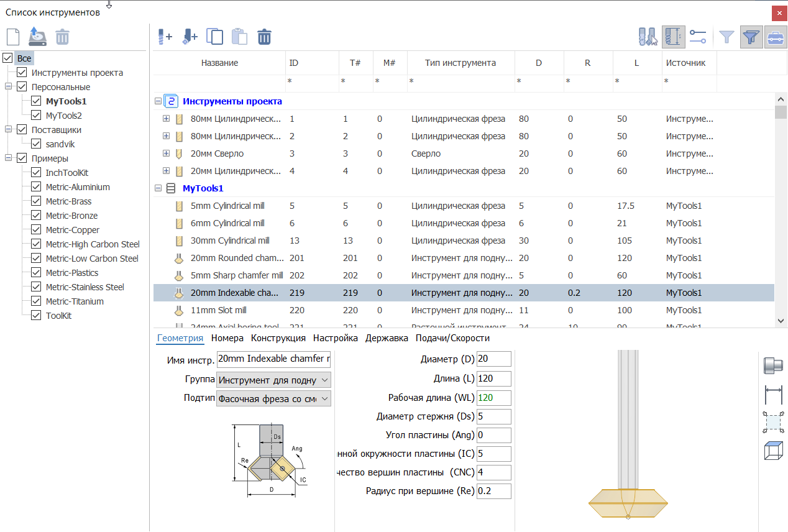
Task: Sort by the T# column header
Action: (355, 63)
